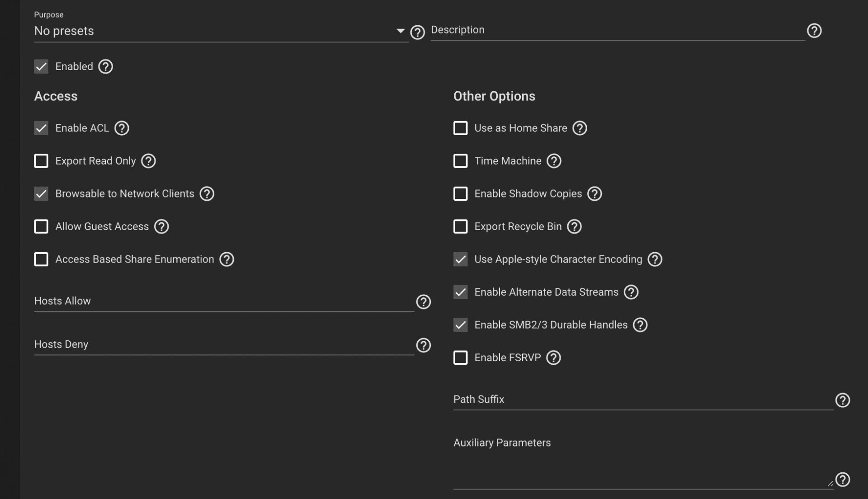Show help for Use as Home Share

click(580, 128)
